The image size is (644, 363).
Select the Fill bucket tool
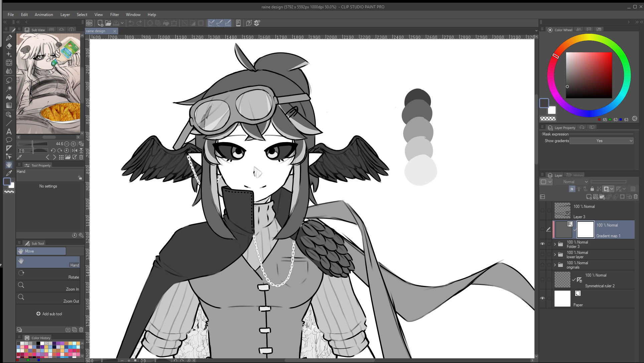pyautogui.click(x=9, y=97)
